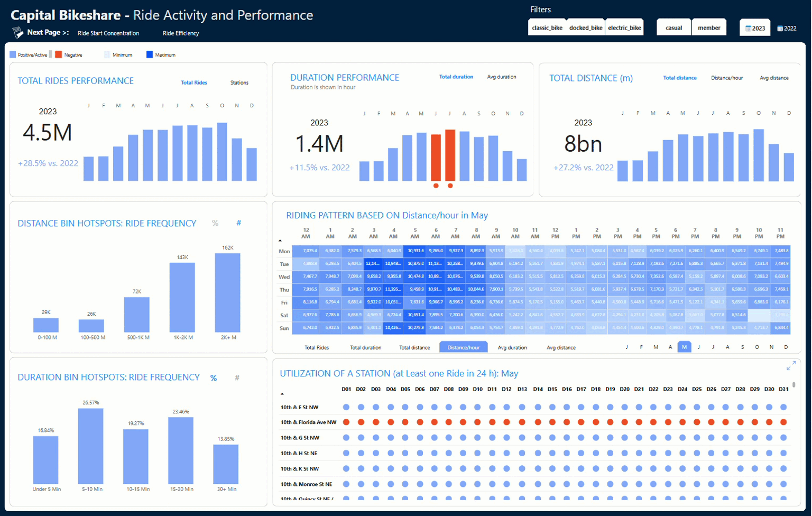Collapse riding pattern heatmap rows with sort arrow
Viewport: 812px width, 516px height.
coord(280,241)
